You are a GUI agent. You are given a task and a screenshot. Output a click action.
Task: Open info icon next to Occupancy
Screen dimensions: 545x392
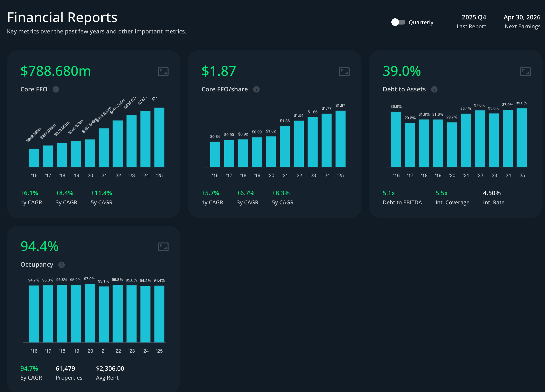(61, 265)
